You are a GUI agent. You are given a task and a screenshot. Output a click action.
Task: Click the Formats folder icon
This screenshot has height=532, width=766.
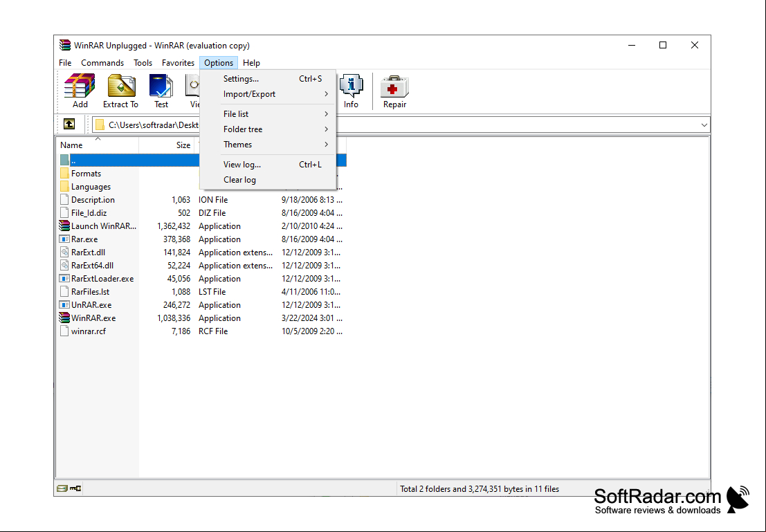[x=64, y=174]
